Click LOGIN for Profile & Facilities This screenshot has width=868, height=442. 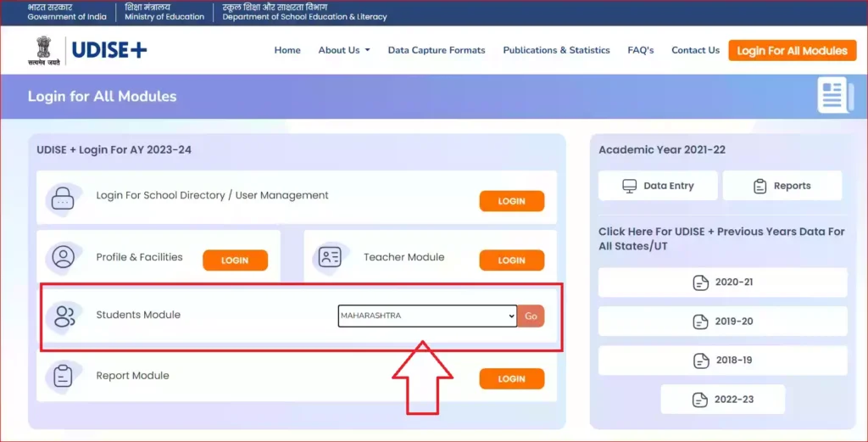236,260
